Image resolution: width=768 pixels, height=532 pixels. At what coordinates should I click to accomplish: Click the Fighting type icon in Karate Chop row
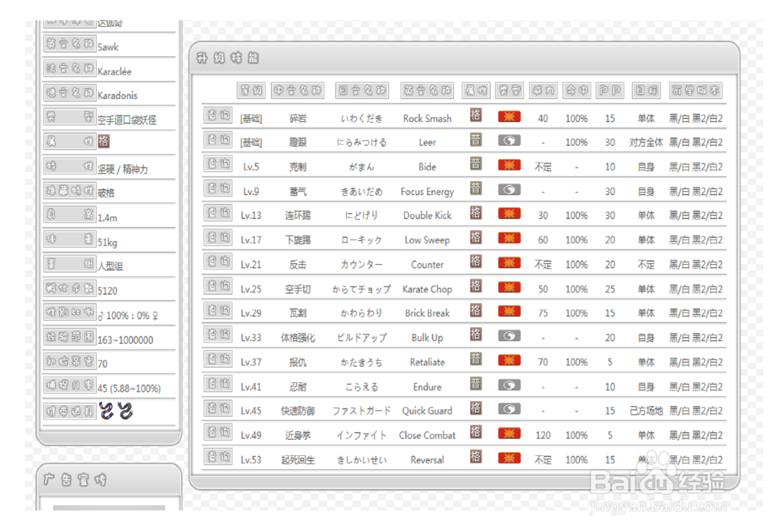(x=475, y=286)
